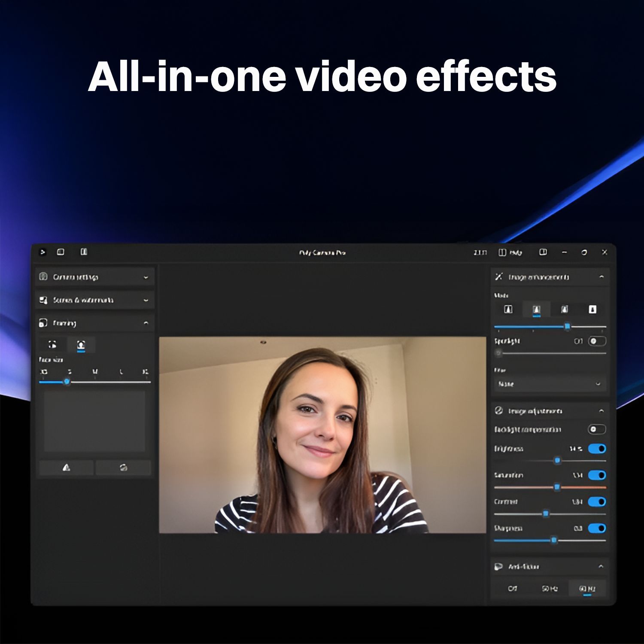Enable the Spotlight toggle

tap(597, 341)
